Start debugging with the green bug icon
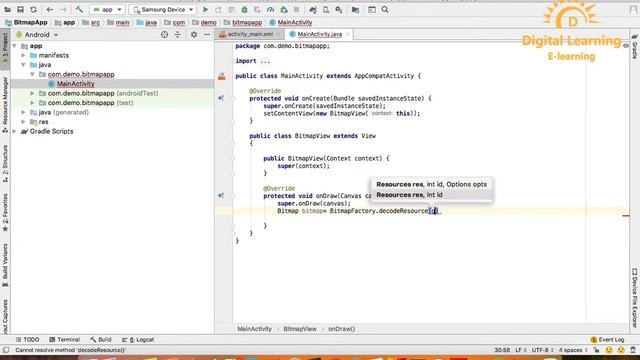 pyautogui.click(x=244, y=9)
